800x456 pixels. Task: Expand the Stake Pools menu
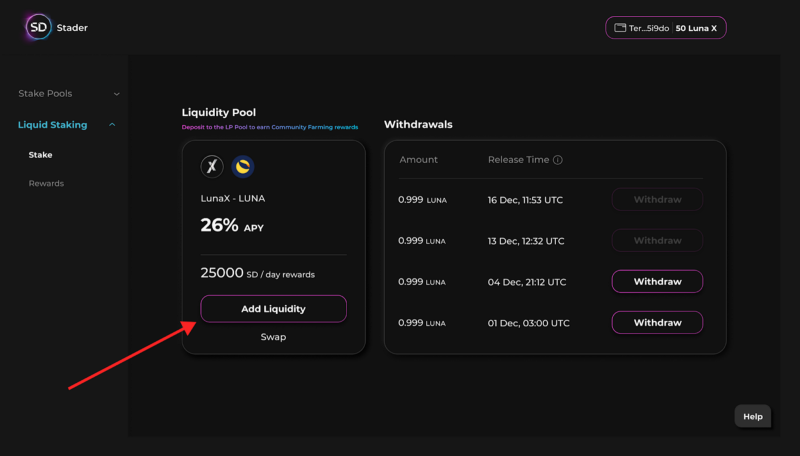69,93
